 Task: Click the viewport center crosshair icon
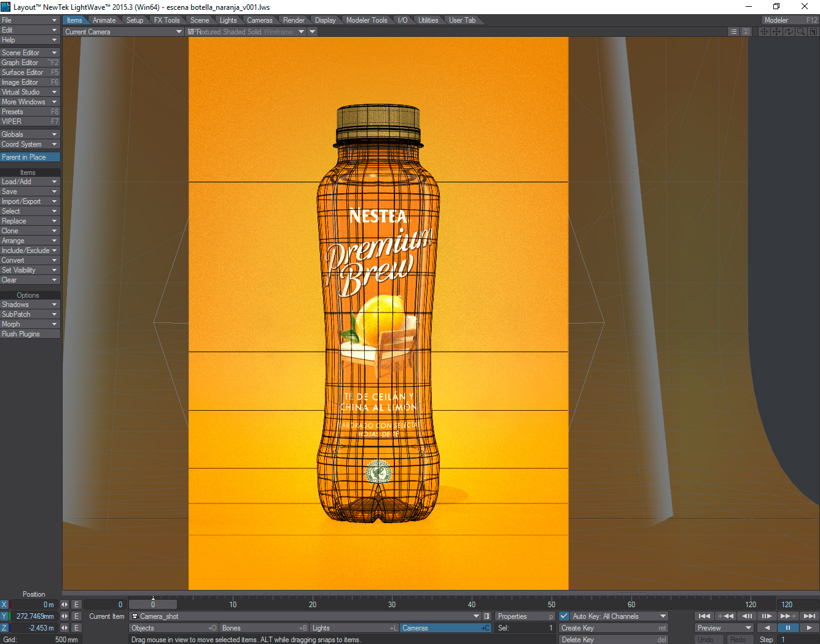765,32
